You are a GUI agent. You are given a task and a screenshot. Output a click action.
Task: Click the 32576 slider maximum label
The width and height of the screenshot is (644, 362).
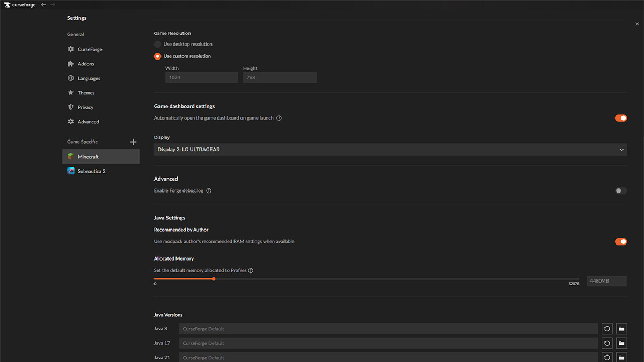pos(574,284)
